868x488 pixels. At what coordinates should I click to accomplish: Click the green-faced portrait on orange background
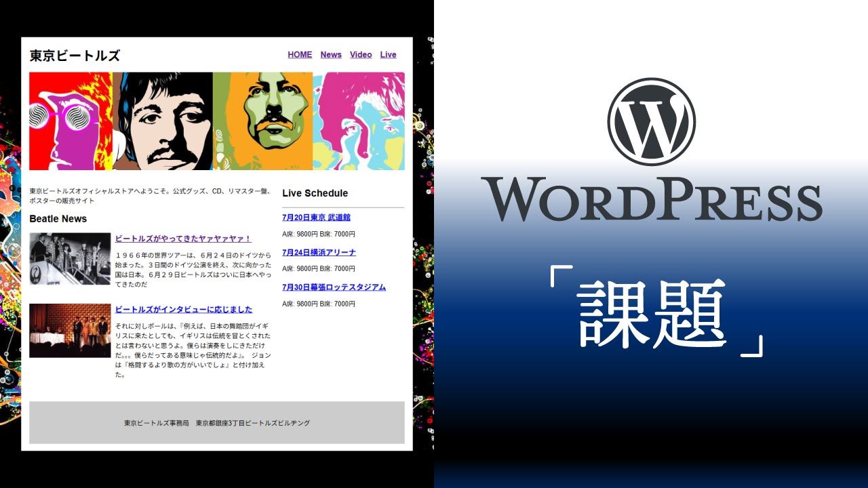tap(264, 121)
